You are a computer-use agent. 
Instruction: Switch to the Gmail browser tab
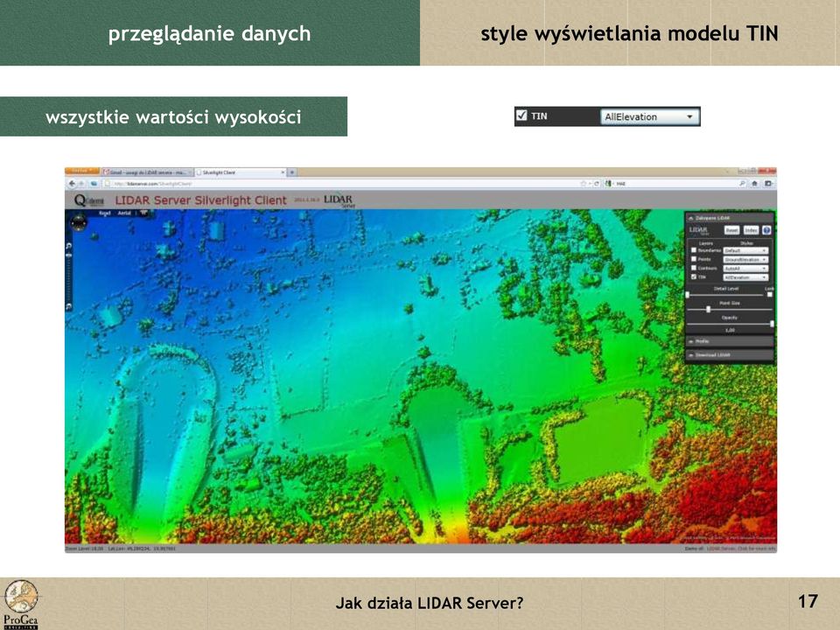[147, 172]
